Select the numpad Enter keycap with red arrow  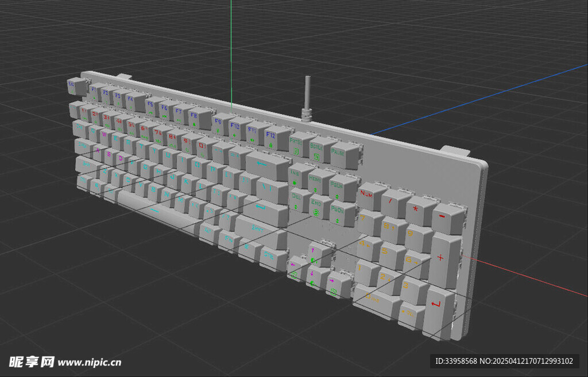pyautogui.click(x=439, y=313)
